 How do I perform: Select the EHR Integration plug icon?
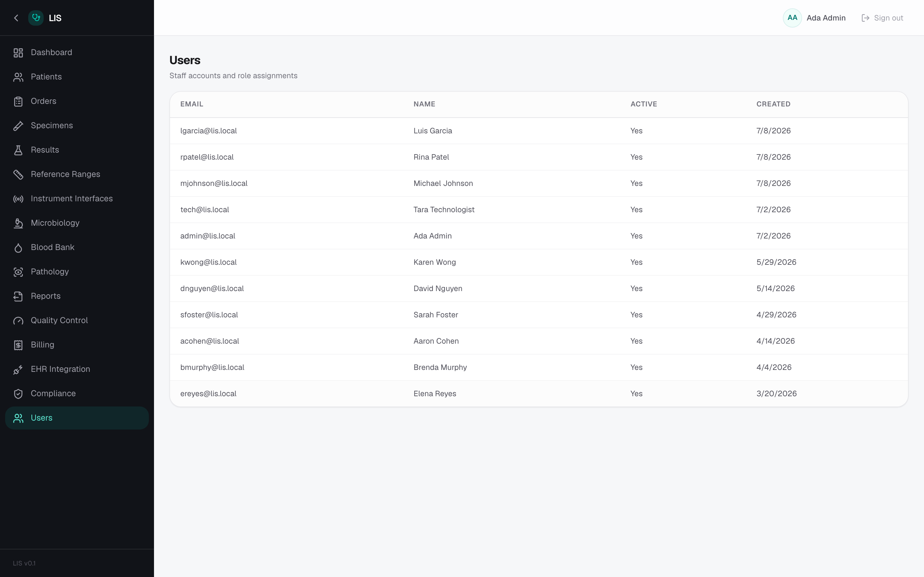[x=18, y=369]
